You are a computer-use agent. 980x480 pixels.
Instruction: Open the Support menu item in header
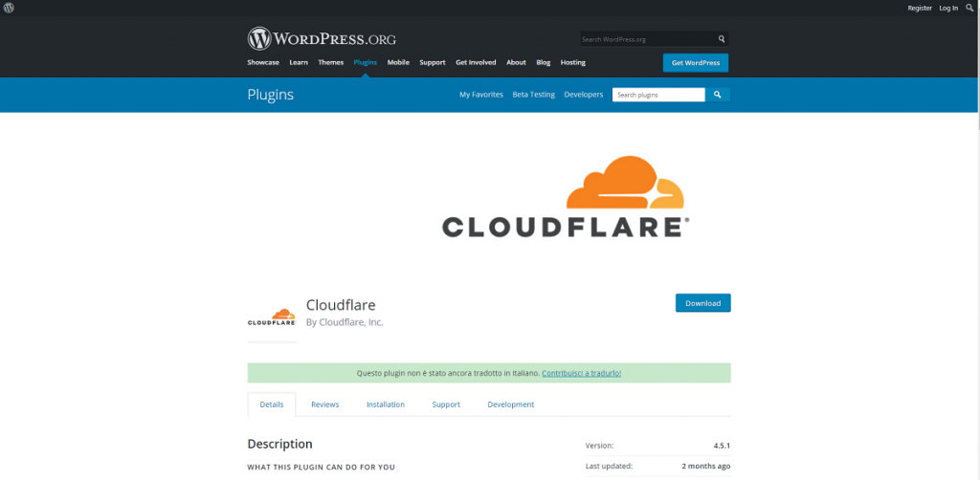tap(433, 62)
